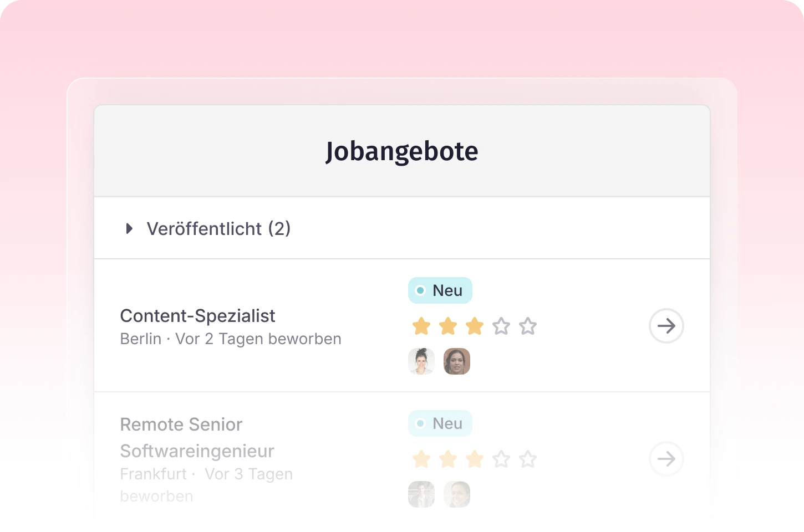Viewport: 804px width, 532px height.
Task: Set Content-Spezialist rating to two stars
Action: [448, 326]
